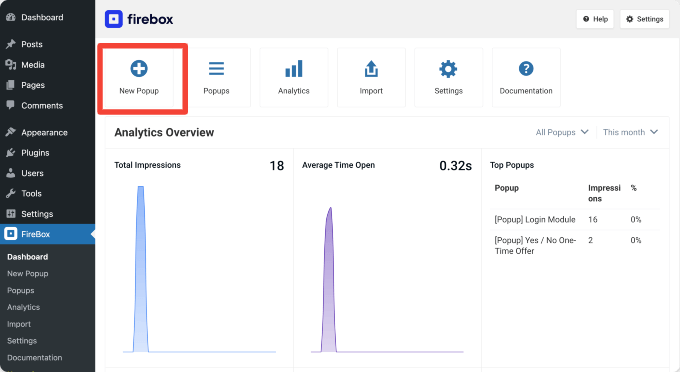Select the FireBox sidebar menu item
Image resolution: width=680 pixels, height=372 pixels.
point(48,234)
